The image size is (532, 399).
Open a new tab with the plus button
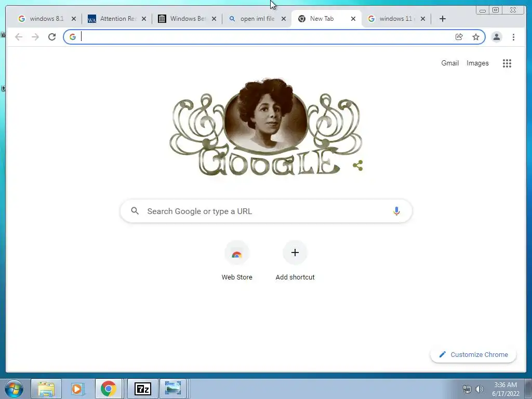pos(443,19)
